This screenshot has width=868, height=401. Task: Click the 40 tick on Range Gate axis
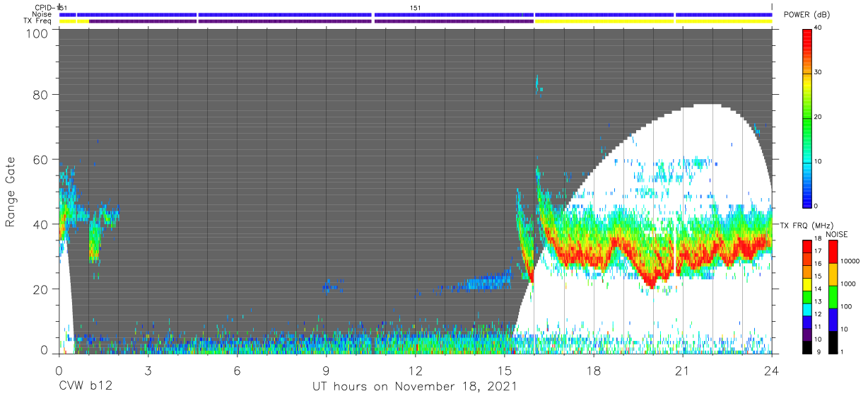click(x=40, y=224)
